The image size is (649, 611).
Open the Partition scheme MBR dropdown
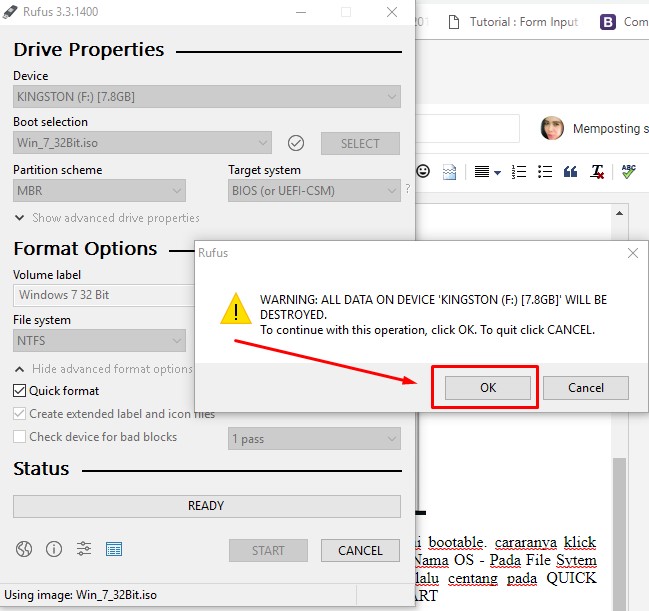click(x=99, y=190)
